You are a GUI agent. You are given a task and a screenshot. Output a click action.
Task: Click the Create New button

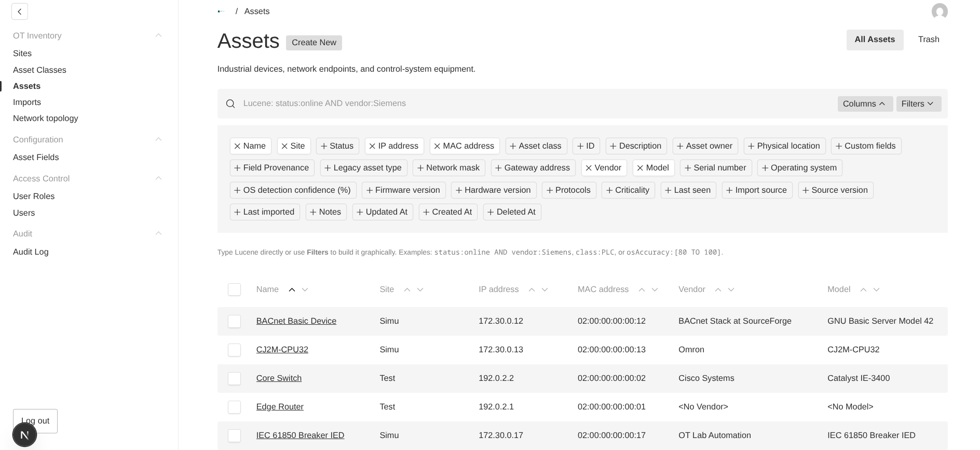314,43
